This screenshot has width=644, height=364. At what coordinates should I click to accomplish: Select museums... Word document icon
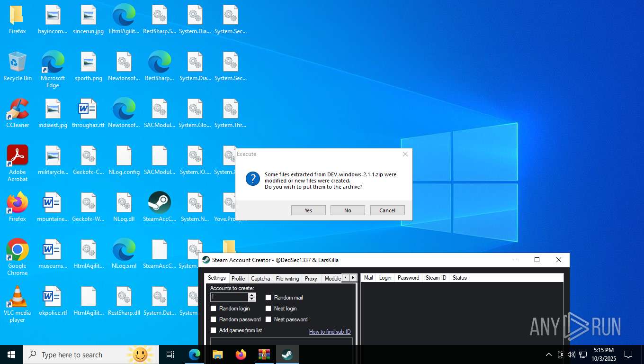[x=53, y=255]
